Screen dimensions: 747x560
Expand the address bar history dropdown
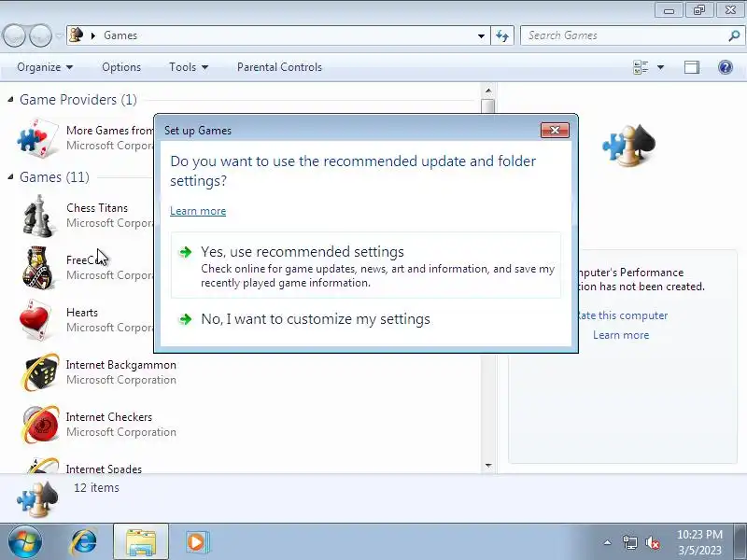tap(481, 35)
